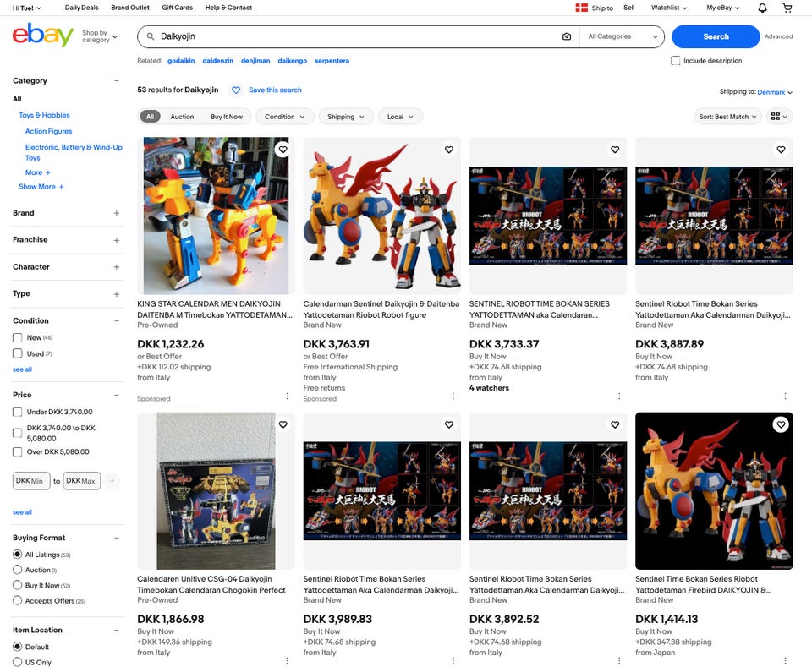Viewport: 812px width, 667px height.
Task: Switch to the Auction tab
Action: [183, 117]
